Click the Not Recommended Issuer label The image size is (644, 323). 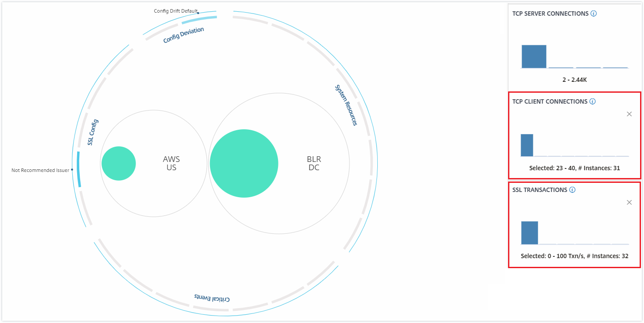click(x=40, y=170)
